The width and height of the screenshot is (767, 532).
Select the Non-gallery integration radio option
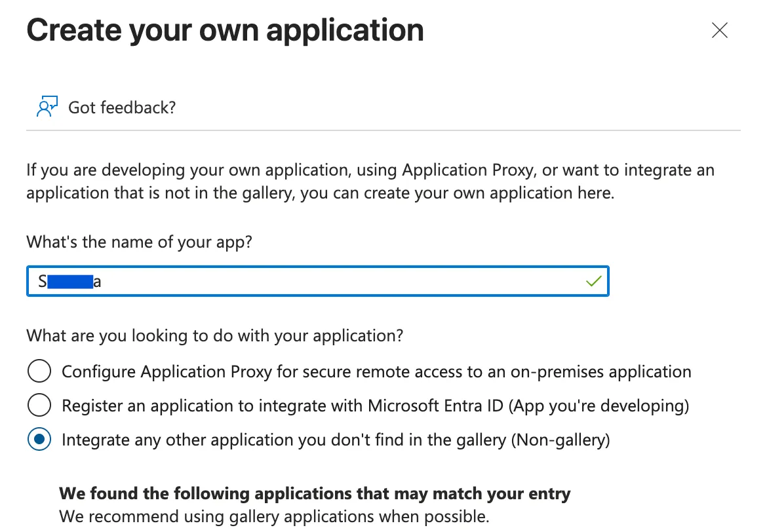coord(39,439)
